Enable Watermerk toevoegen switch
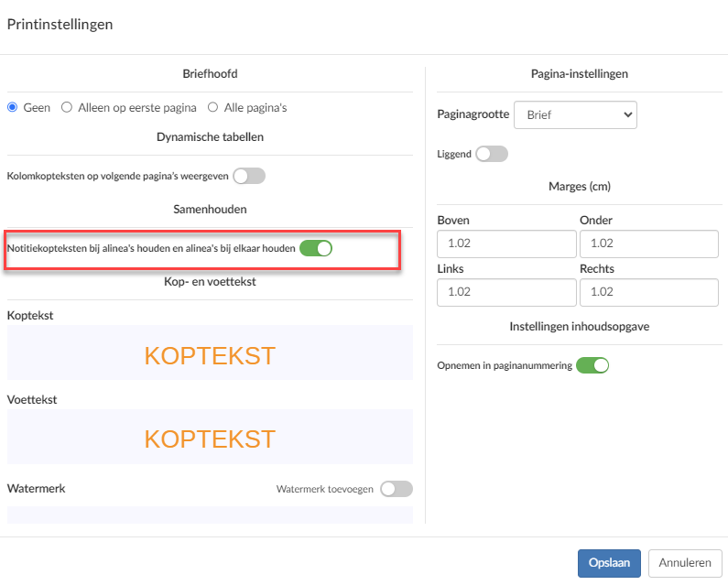Viewport: 728px width, 585px height. 397,489
